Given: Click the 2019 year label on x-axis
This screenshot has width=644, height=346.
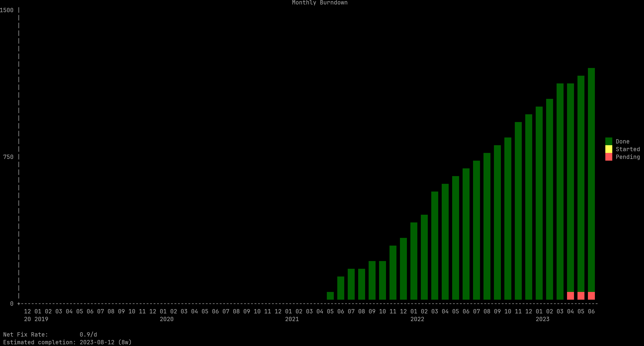Looking at the screenshot, I should point(41,319).
